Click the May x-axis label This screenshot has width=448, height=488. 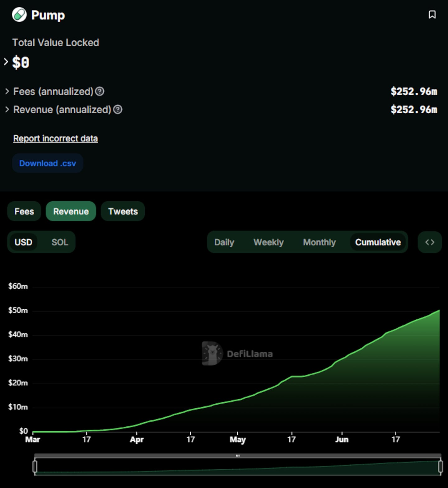238,439
